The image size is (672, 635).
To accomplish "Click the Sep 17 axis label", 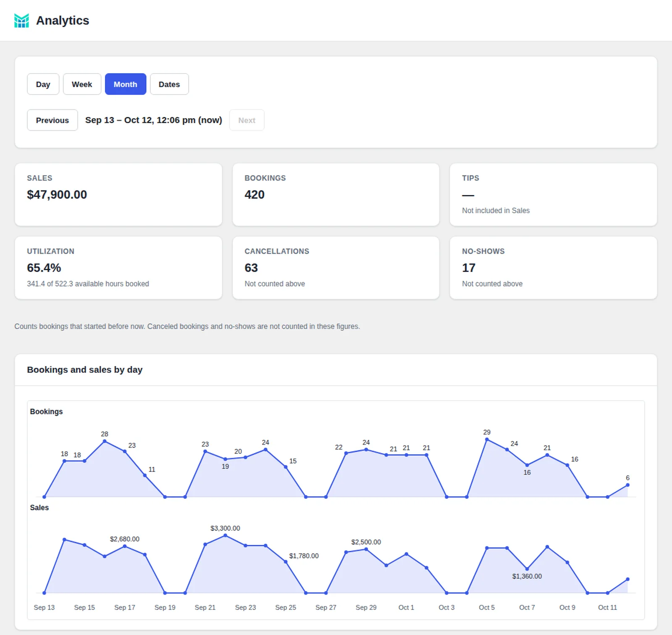I will (125, 607).
